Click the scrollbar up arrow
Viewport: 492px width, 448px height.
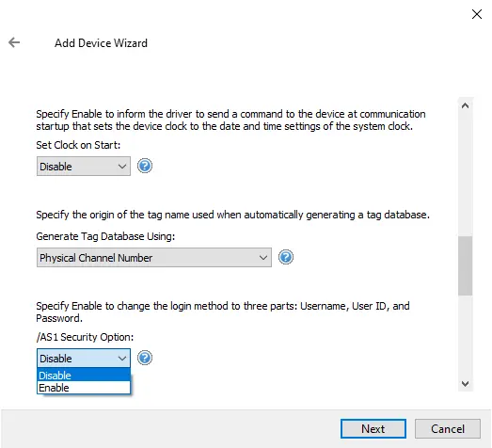[465, 105]
